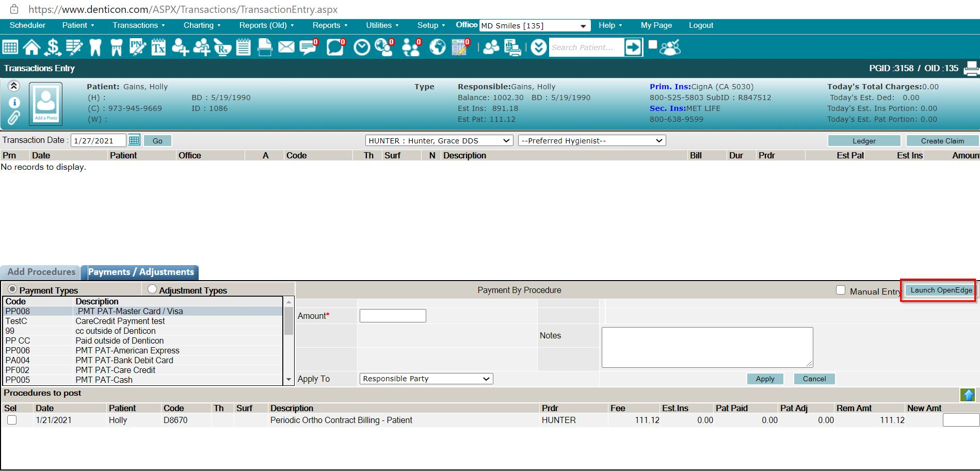The height and width of the screenshot is (471, 980).
Task: Click the double-chevron down circle icon
Action: (538, 47)
